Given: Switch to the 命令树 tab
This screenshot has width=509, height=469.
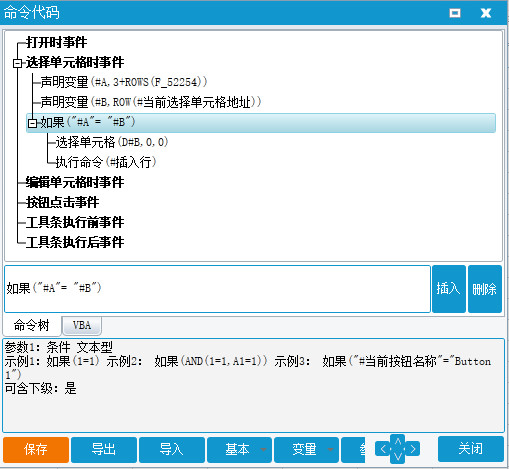Looking at the screenshot, I should [32, 325].
